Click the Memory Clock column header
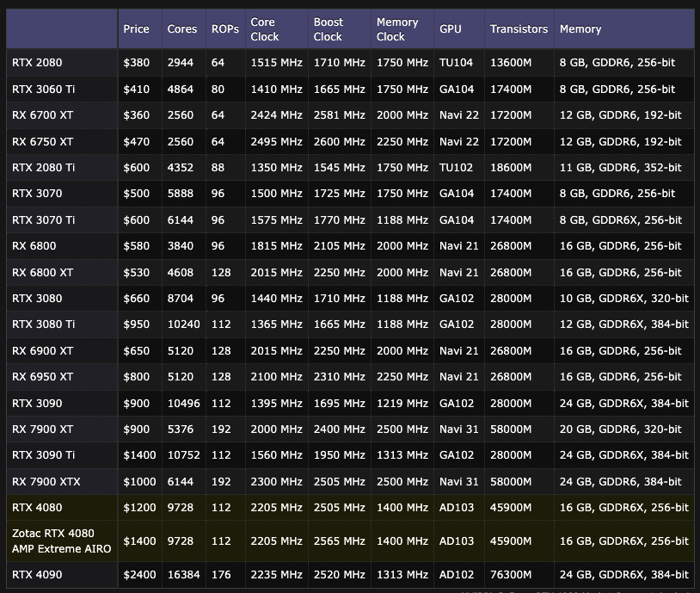The width and height of the screenshot is (700, 593). coord(397,29)
